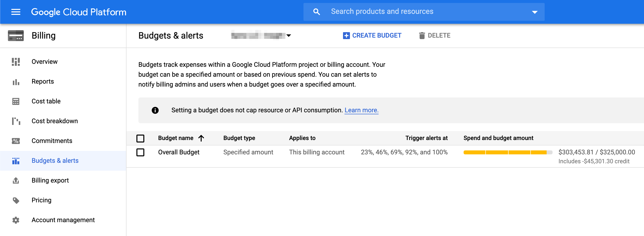Click the Budgets & alerts sidebar icon
This screenshot has height=236, width=644.
coord(16,161)
